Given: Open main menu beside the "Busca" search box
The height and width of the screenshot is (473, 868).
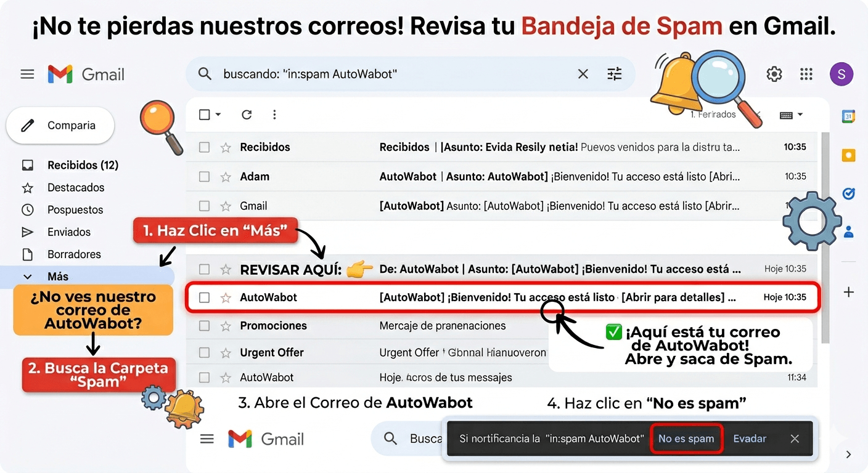Looking at the screenshot, I should 207,439.
